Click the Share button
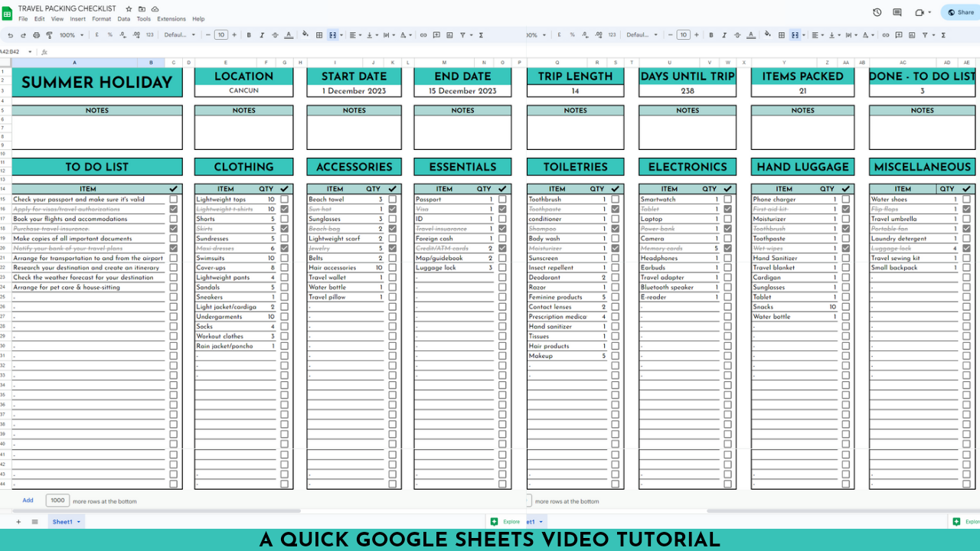This screenshot has height=551, width=980. (x=962, y=12)
